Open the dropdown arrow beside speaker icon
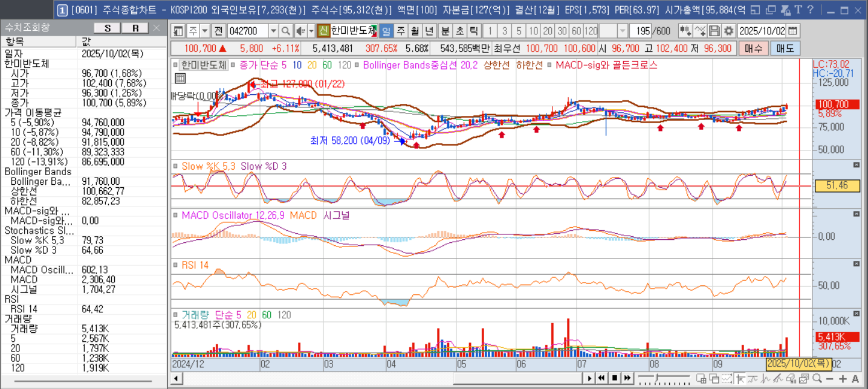The height and width of the screenshot is (389, 868). (x=311, y=31)
